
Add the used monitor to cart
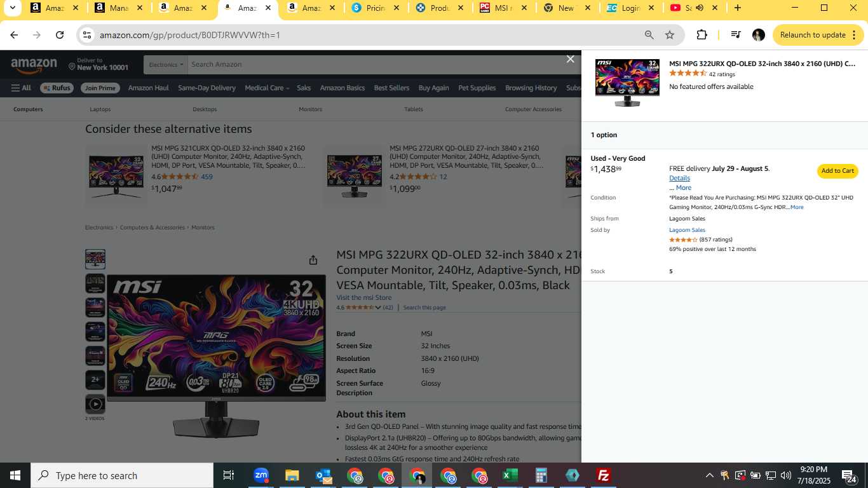coord(837,171)
